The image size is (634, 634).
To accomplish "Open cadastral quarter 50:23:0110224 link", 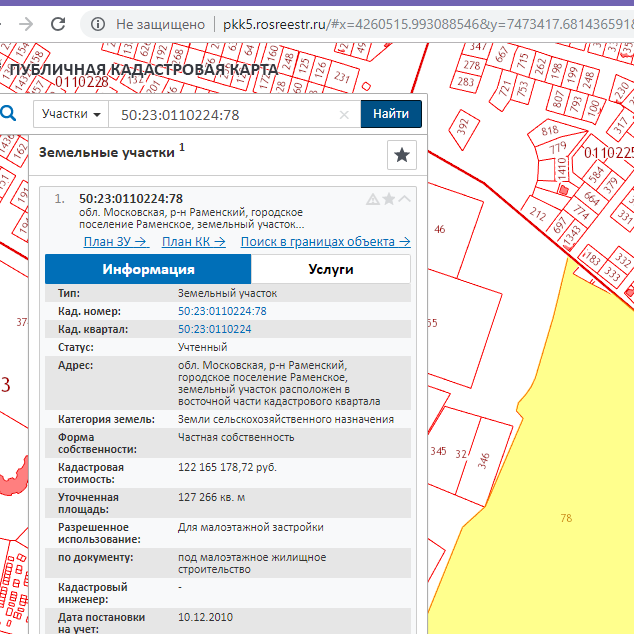I will click(214, 328).
